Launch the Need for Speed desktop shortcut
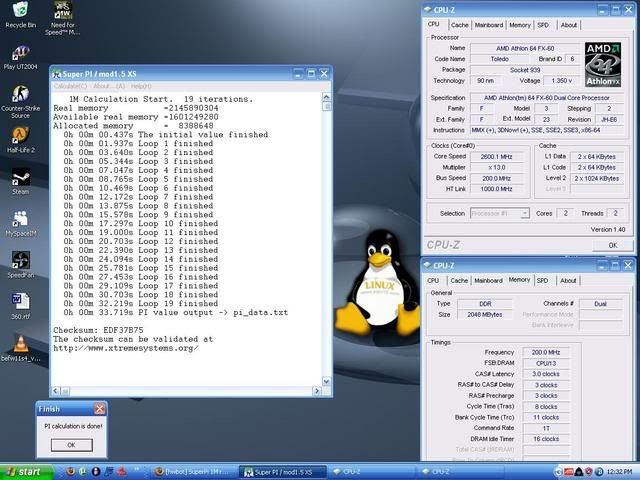The width and height of the screenshot is (640, 480). (61, 12)
